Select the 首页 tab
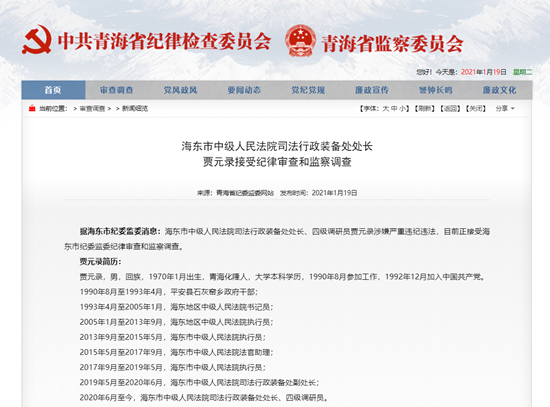Viewport: 550px width, 407px height. (x=53, y=90)
